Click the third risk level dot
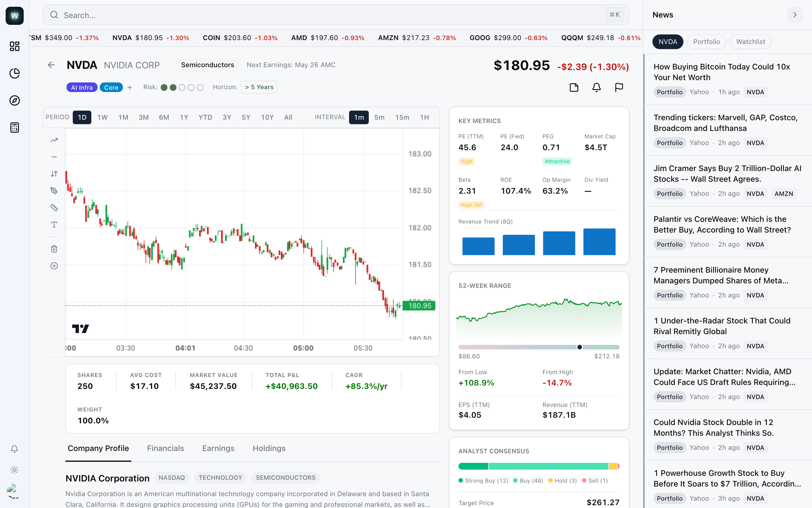This screenshot has width=812, height=508. pos(182,87)
